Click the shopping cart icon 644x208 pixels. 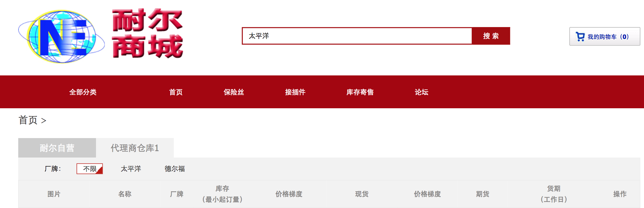[x=580, y=37]
